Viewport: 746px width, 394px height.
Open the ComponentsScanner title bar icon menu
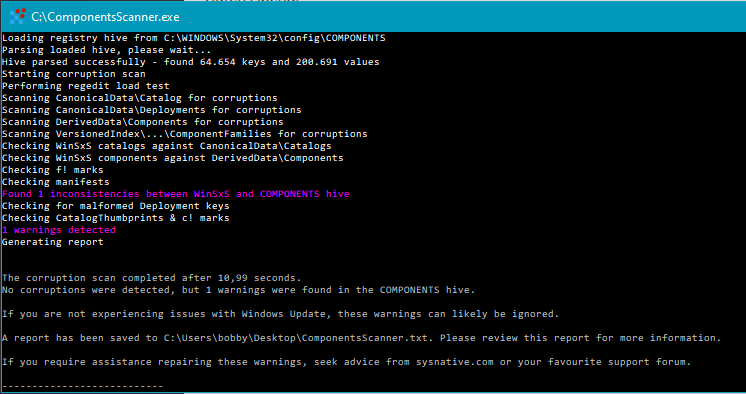18,17
